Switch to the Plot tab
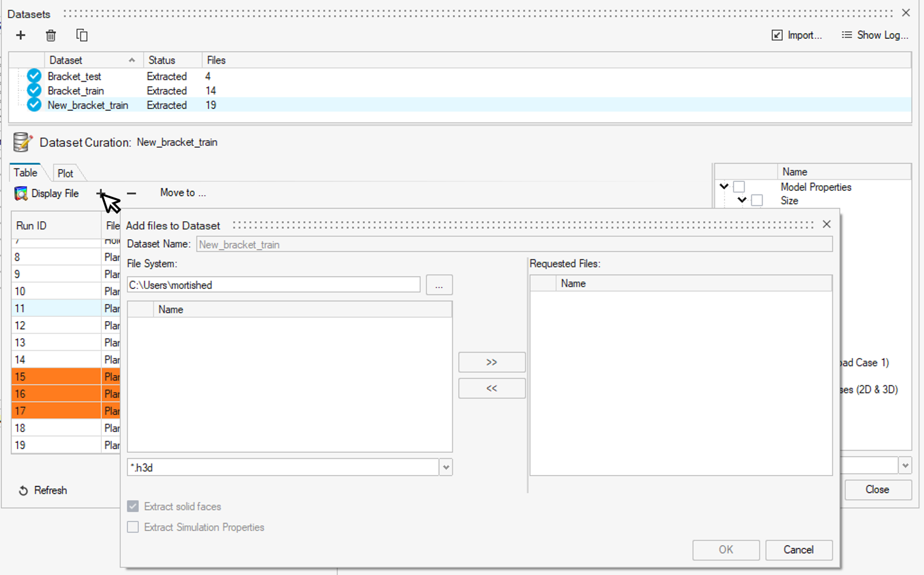The height and width of the screenshot is (575, 924). [65, 173]
